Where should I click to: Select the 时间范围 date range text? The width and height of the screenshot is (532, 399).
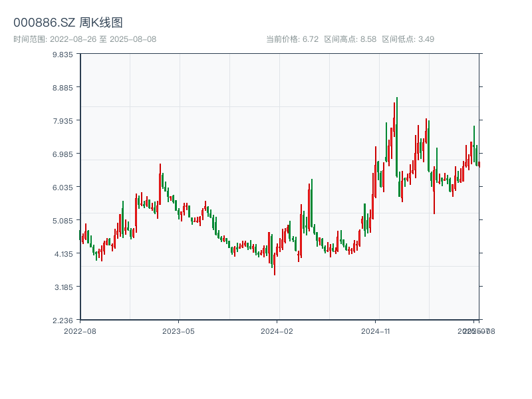(84, 39)
